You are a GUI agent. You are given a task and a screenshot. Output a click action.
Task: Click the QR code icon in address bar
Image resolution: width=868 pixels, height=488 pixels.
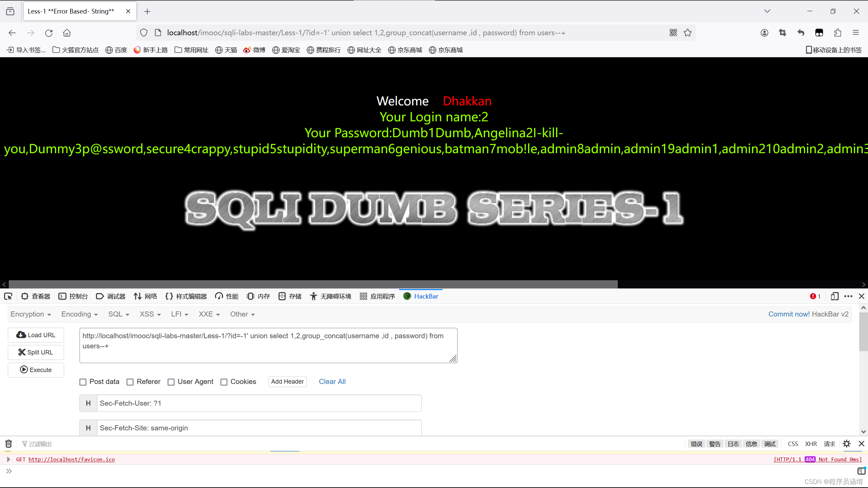click(x=673, y=33)
